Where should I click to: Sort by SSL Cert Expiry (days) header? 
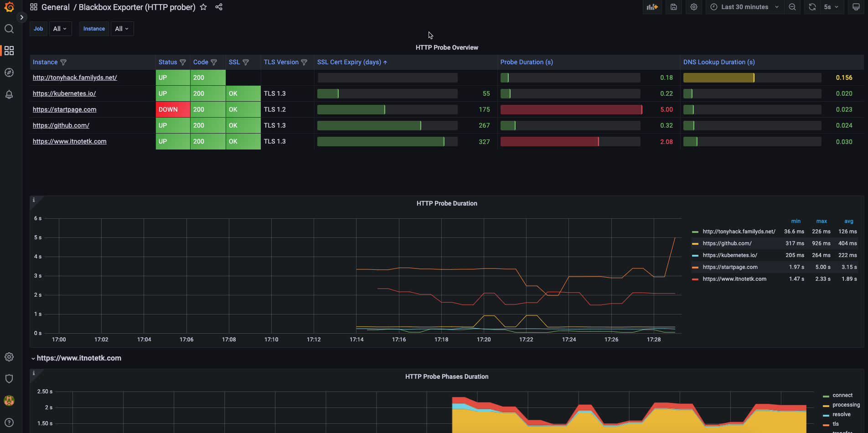[x=352, y=62]
